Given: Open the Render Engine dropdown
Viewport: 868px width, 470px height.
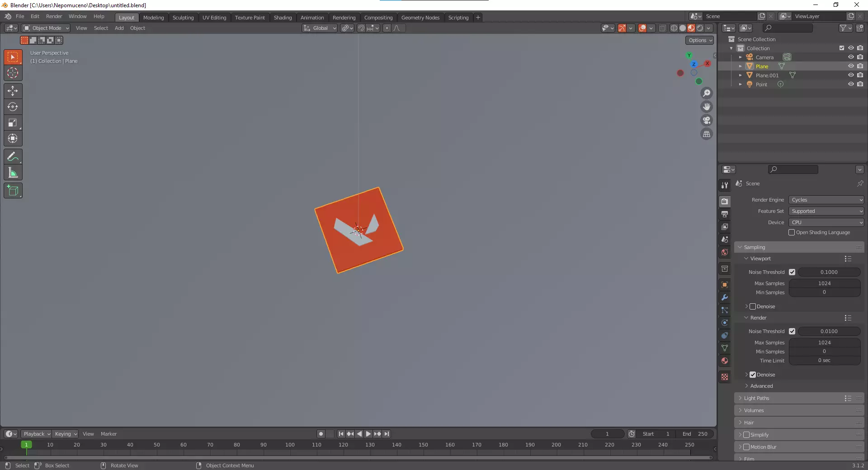Looking at the screenshot, I should 826,200.
